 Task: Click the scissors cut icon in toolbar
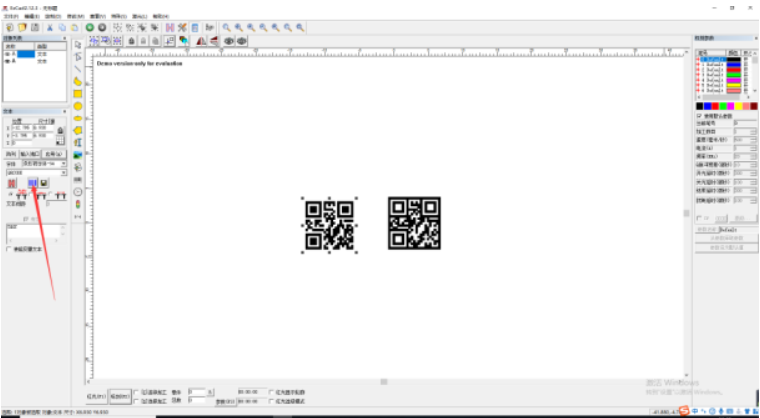[50, 27]
